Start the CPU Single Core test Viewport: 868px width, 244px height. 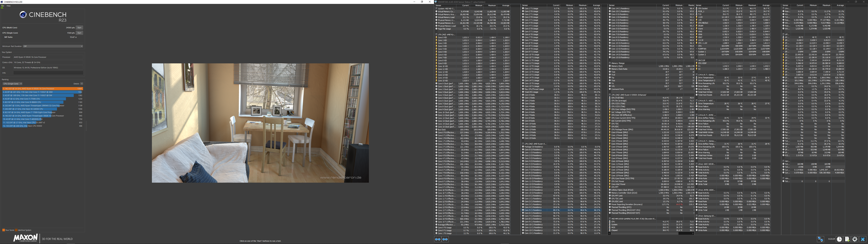(x=79, y=33)
